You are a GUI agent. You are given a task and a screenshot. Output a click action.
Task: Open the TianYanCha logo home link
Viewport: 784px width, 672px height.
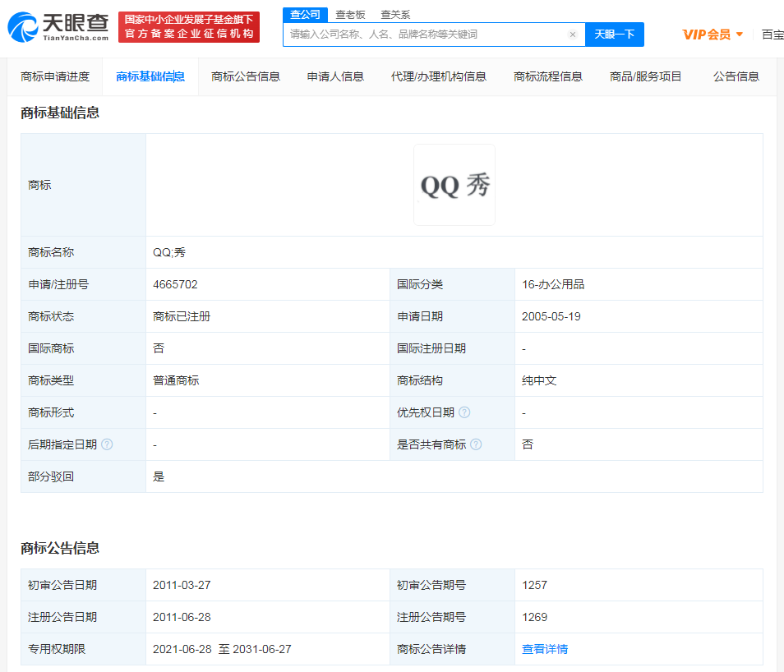click(58, 27)
